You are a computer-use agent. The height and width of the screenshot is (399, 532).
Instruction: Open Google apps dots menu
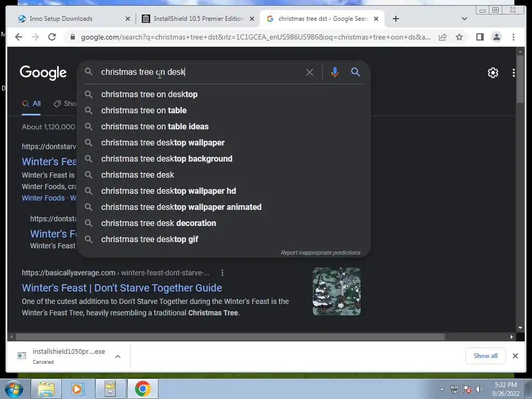[x=513, y=73]
